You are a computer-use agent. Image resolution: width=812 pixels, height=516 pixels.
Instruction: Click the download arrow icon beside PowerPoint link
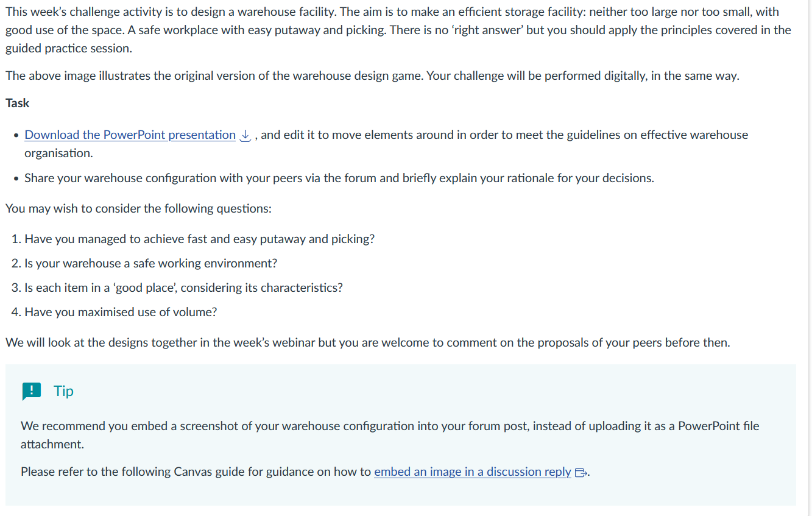(245, 135)
